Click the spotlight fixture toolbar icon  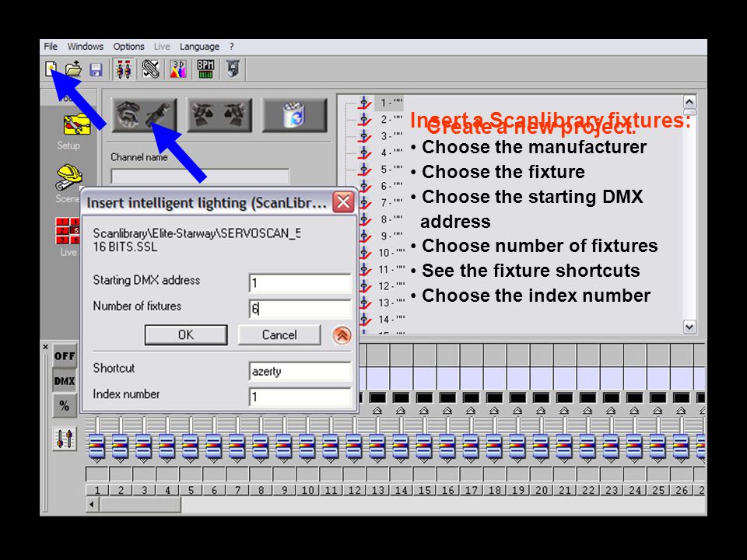(233, 69)
